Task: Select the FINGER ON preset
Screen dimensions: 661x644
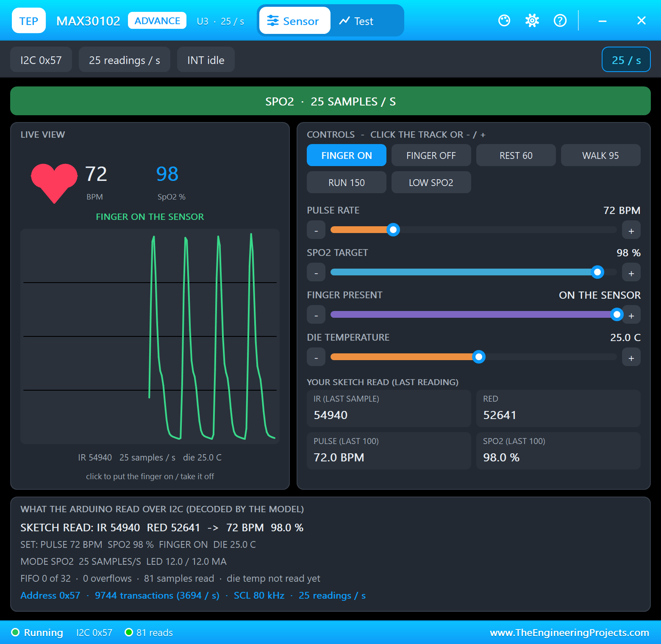Action: point(347,155)
